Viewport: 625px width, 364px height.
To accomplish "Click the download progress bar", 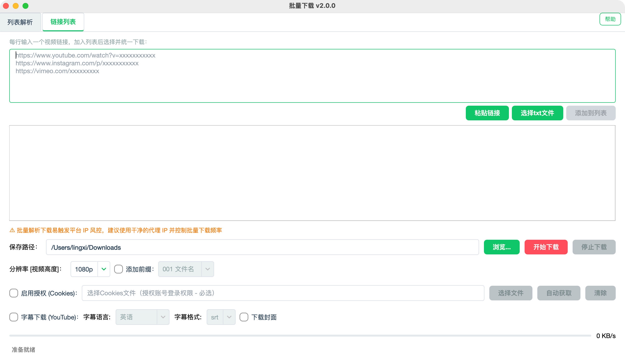I will click(300, 336).
